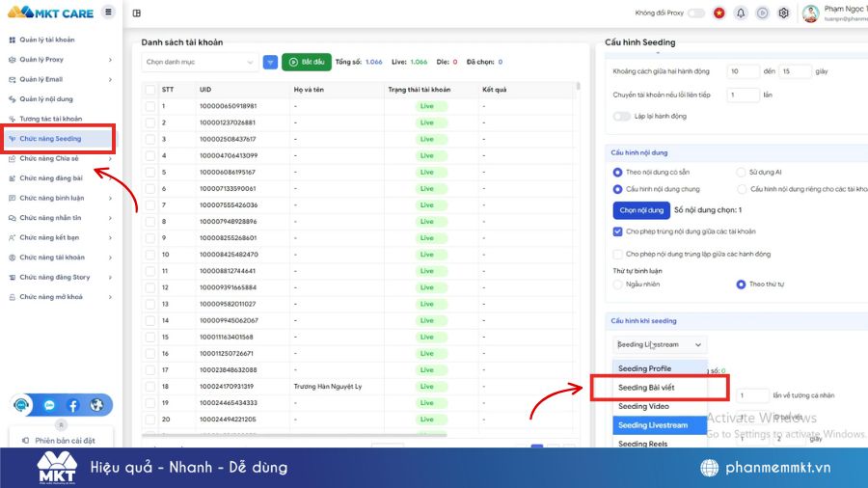868x488 pixels.
Task: Click the Chức năng đăng Story sidebar icon
Action: pos(13,277)
